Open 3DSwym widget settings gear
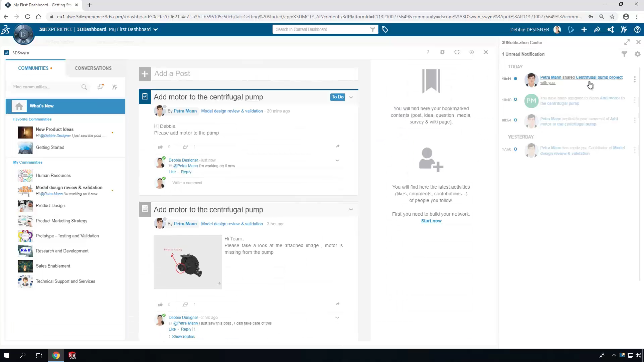644x362 pixels. pos(442,52)
